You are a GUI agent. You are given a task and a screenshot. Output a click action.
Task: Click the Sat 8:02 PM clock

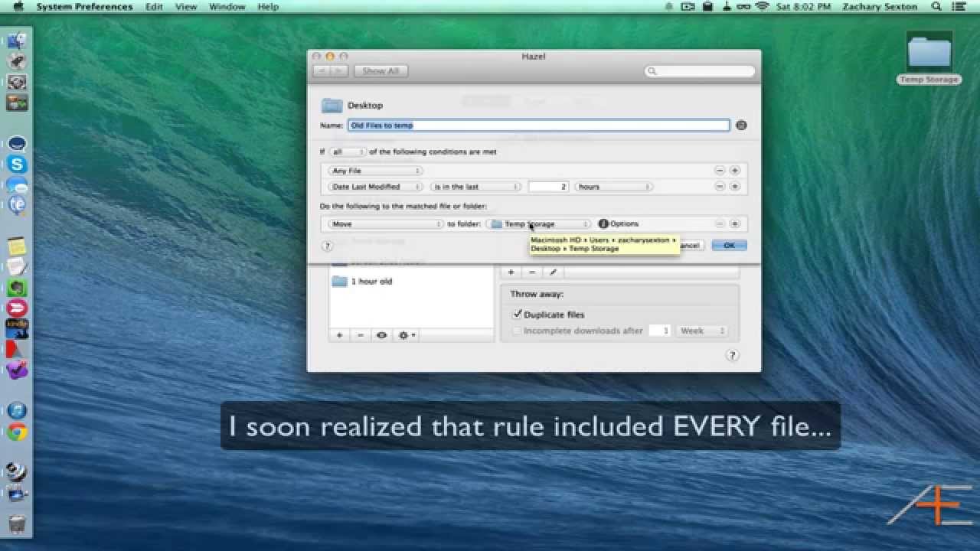(802, 7)
